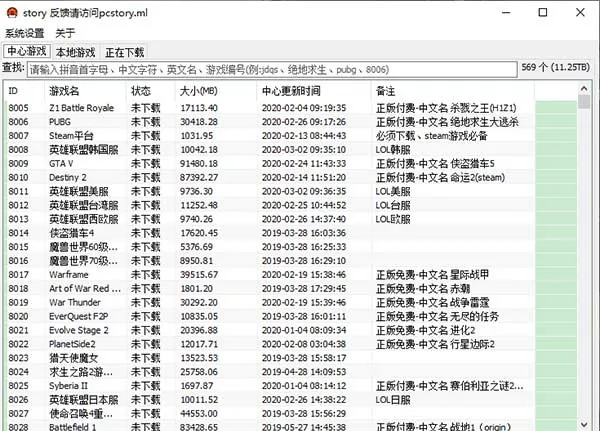Screen dimensions: 600x431
Task: Click remark LOL日服
Action: [393, 400]
